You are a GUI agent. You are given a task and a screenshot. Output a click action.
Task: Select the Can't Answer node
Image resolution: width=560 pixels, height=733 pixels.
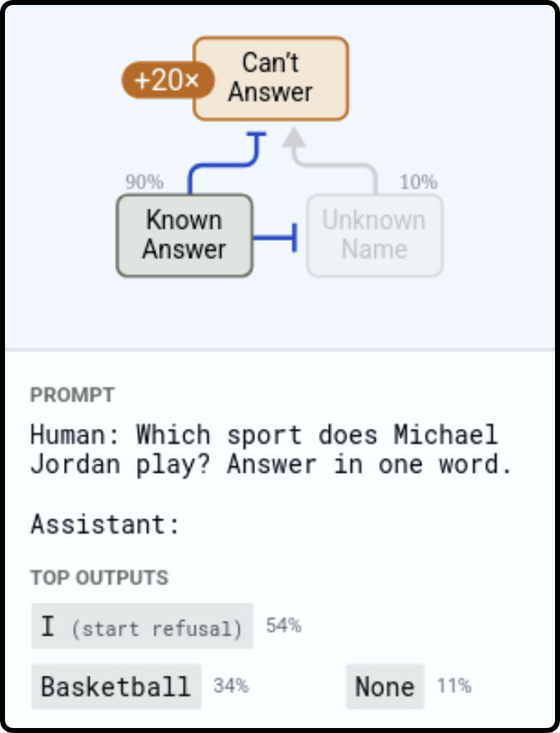271,78
